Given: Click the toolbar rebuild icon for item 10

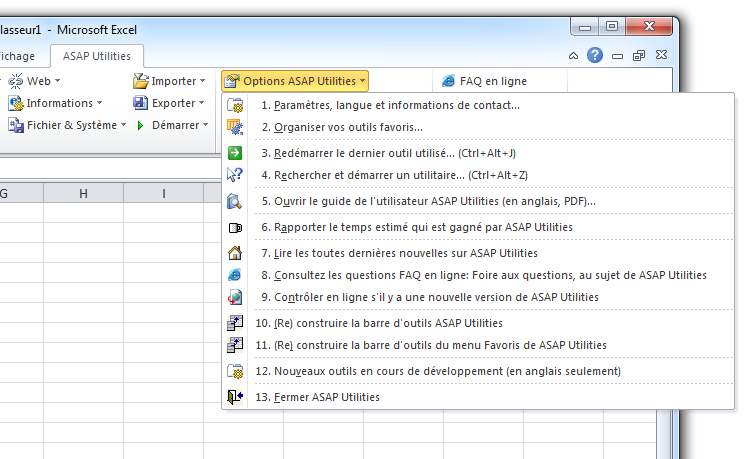Looking at the screenshot, I should 235,323.
